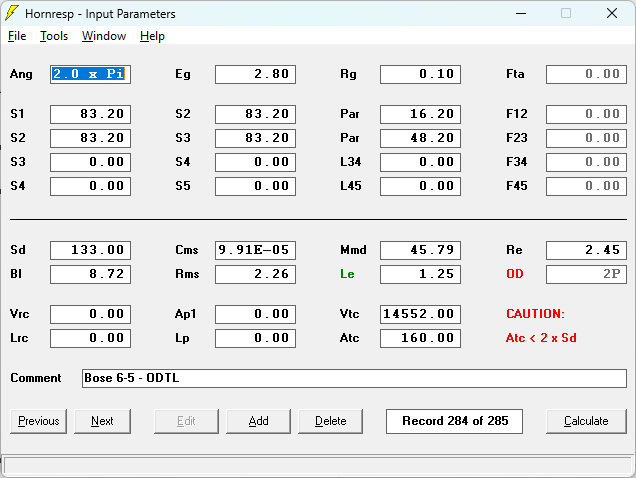Screen dimensions: 636x478
Task: Click the Previous record button
Action: tap(39, 421)
